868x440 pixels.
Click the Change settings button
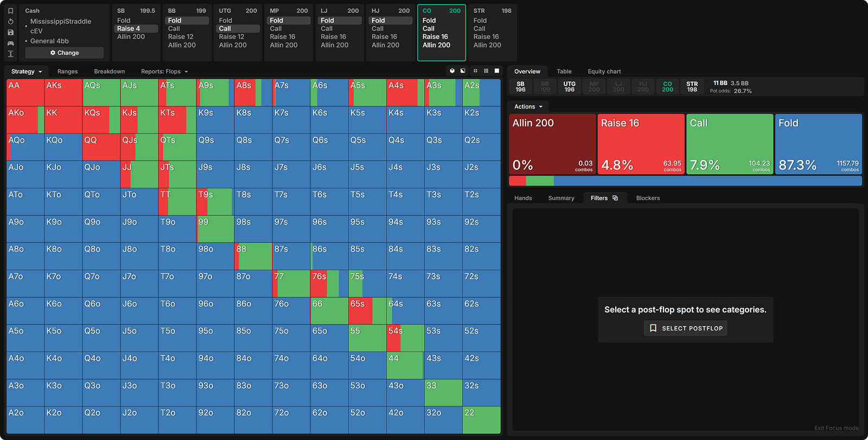pyautogui.click(x=64, y=53)
